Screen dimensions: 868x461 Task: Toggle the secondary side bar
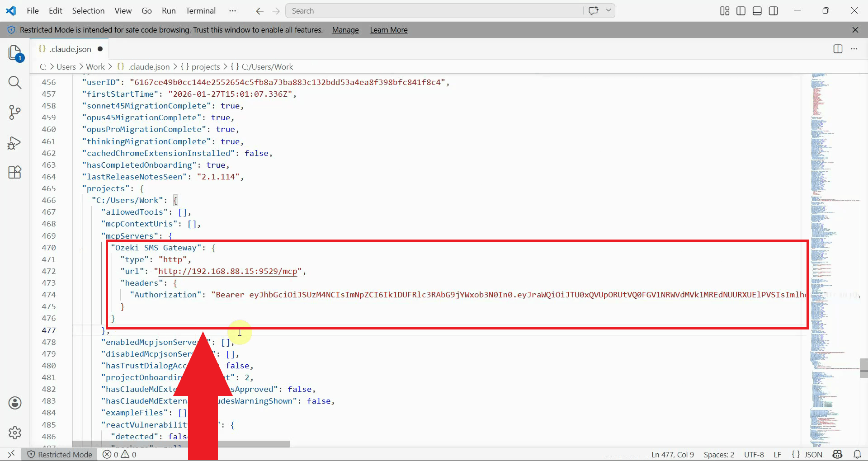pos(774,11)
